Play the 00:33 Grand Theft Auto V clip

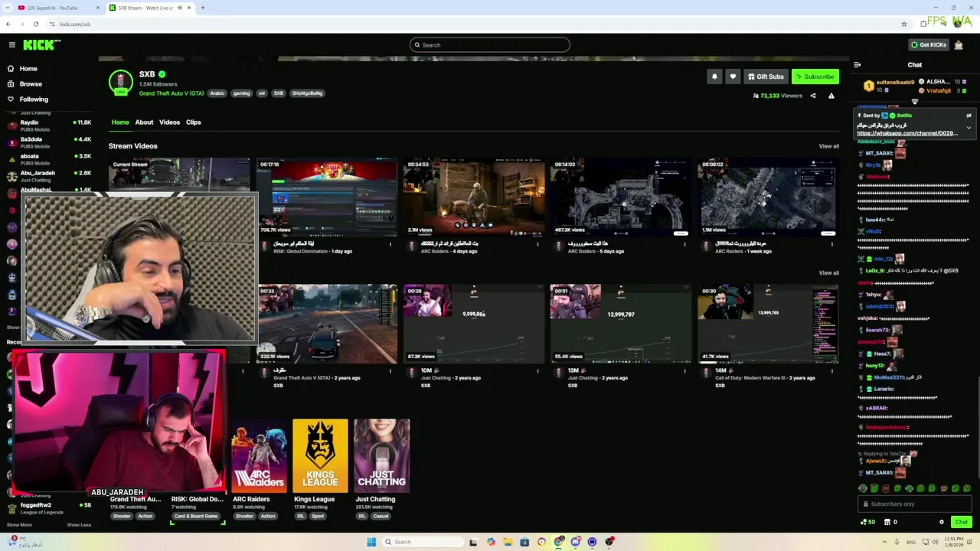[327, 324]
